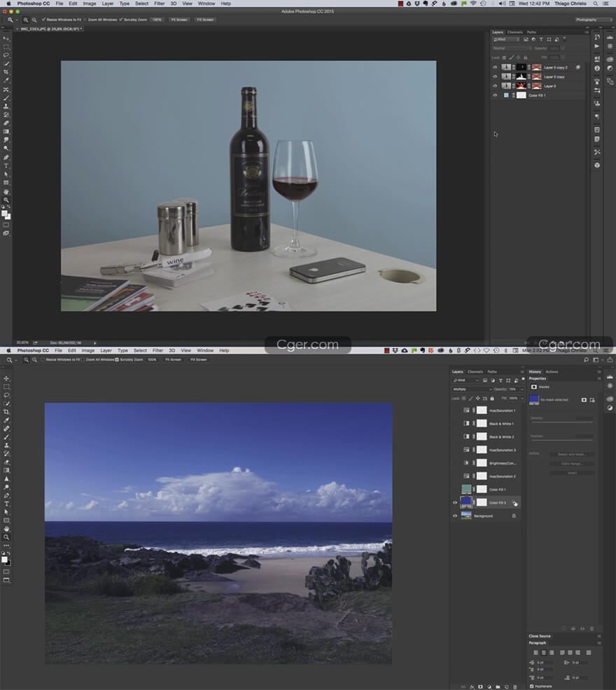Hide Color Fill 1 layer in top window
The width and height of the screenshot is (616, 690).
pyautogui.click(x=495, y=95)
